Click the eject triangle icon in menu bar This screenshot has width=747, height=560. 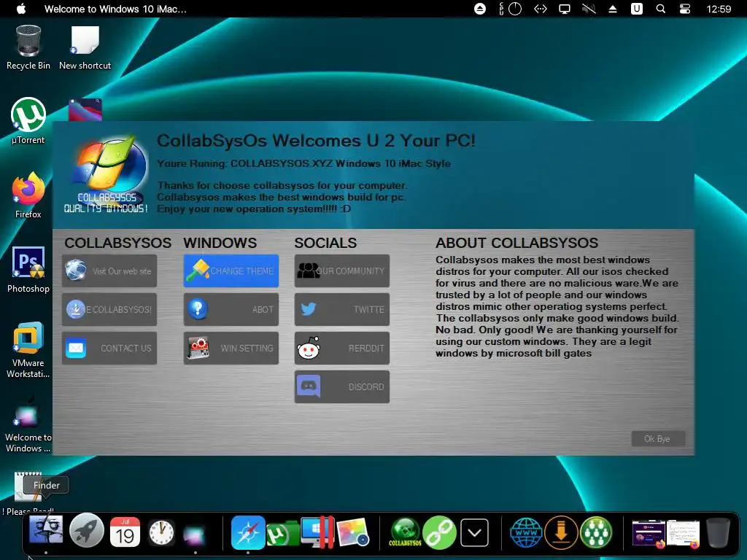pyautogui.click(x=613, y=9)
